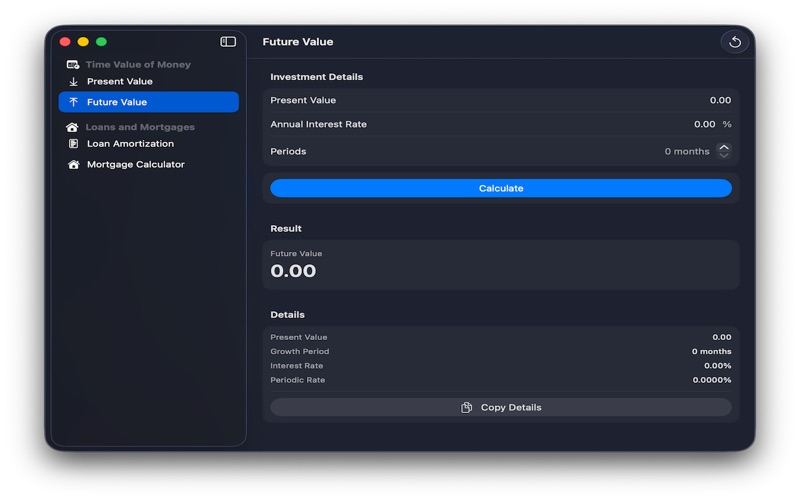Click the Copy Details button
The image size is (800, 500).
pyautogui.click(x=501, y=408)
